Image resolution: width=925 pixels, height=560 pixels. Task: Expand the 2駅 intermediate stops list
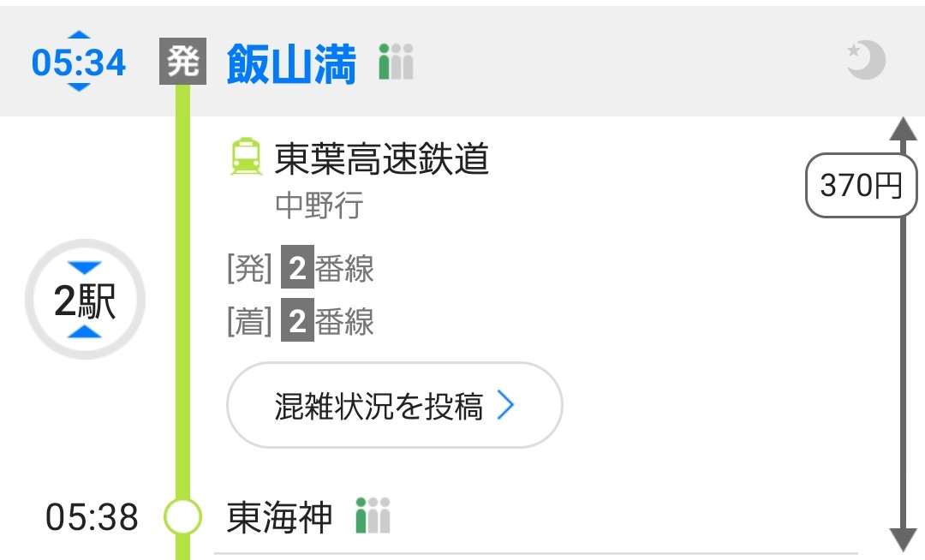[x=85, y=301]
